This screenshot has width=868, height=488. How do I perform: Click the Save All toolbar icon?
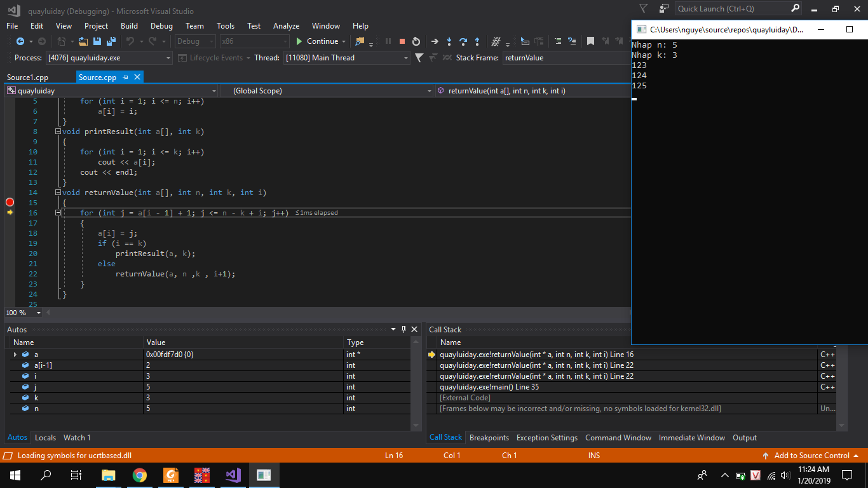[111, 41]
